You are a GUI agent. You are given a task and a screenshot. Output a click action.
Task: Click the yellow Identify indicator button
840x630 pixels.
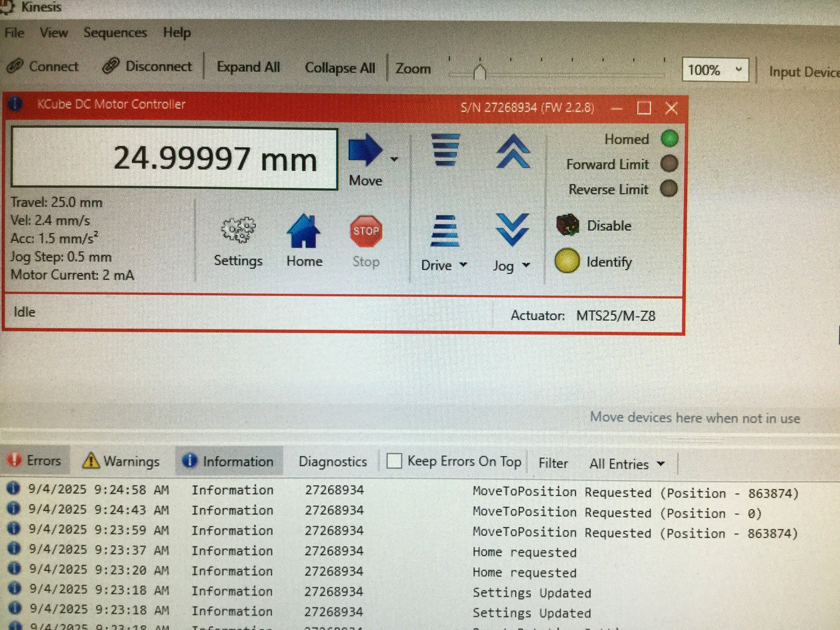pos(567,261)
